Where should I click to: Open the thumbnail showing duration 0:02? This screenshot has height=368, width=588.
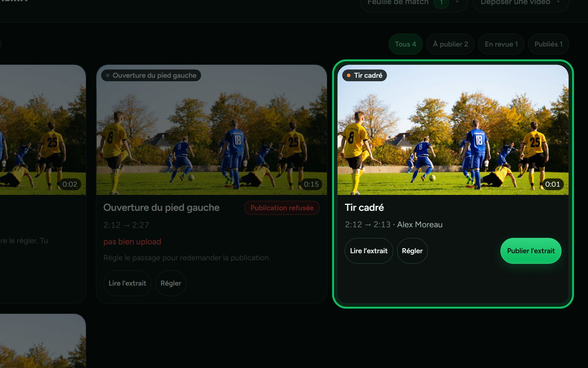pyautogui.click(x=43, y=130)
